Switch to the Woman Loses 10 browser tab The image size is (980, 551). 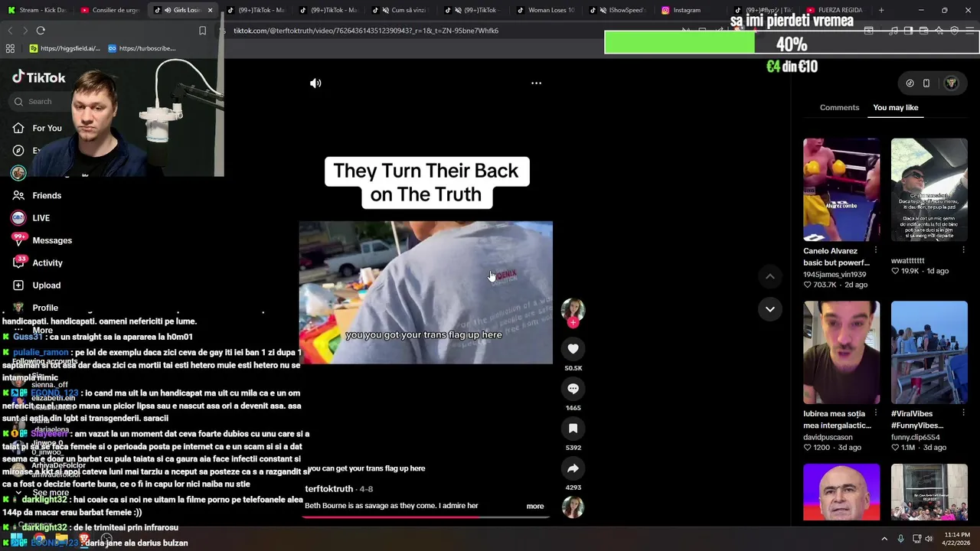[546, 10]
